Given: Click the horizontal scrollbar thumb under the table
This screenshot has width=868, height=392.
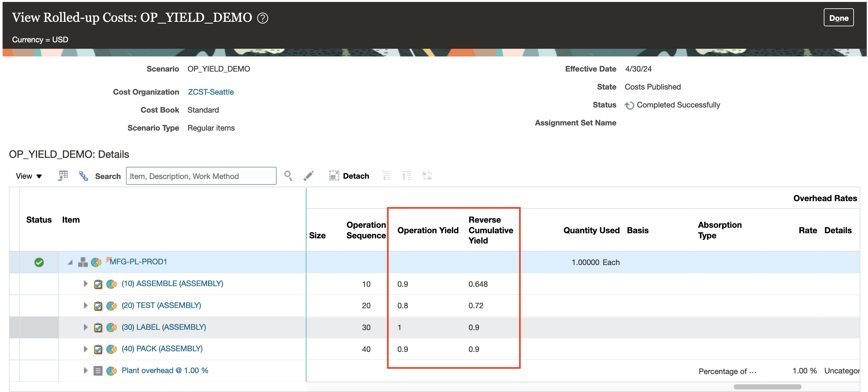Looking at the screenshot, I should tap(767, 387).
